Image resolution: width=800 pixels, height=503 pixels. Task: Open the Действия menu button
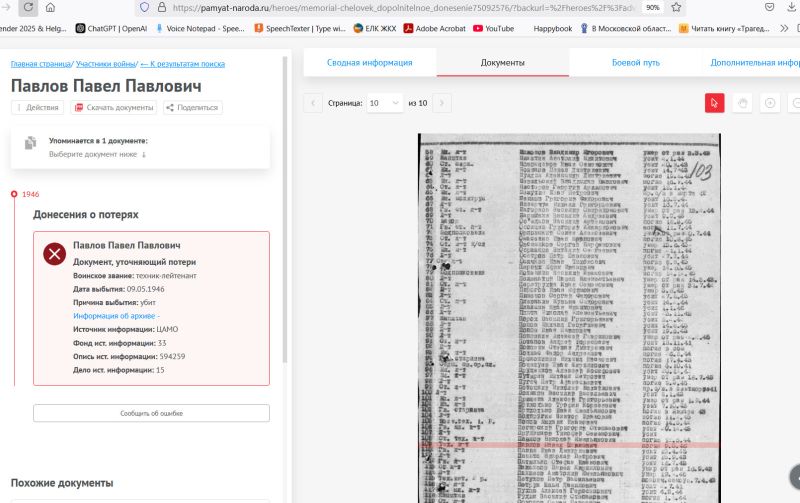pos(37,108)
